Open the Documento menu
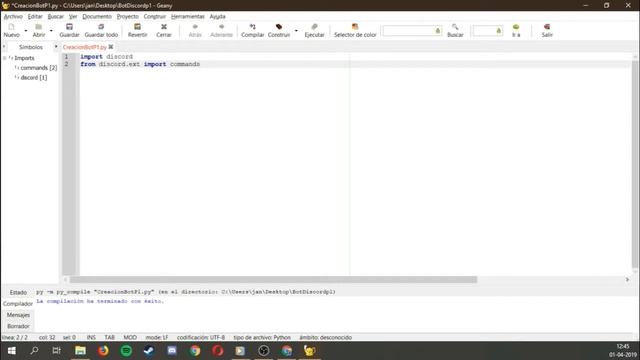 click(97, 16)
